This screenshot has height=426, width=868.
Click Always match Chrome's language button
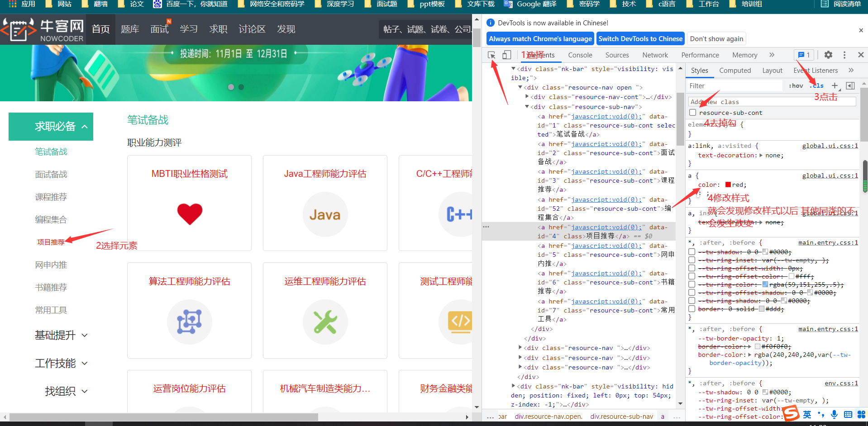pyautogui.click(x=540, y=39)
